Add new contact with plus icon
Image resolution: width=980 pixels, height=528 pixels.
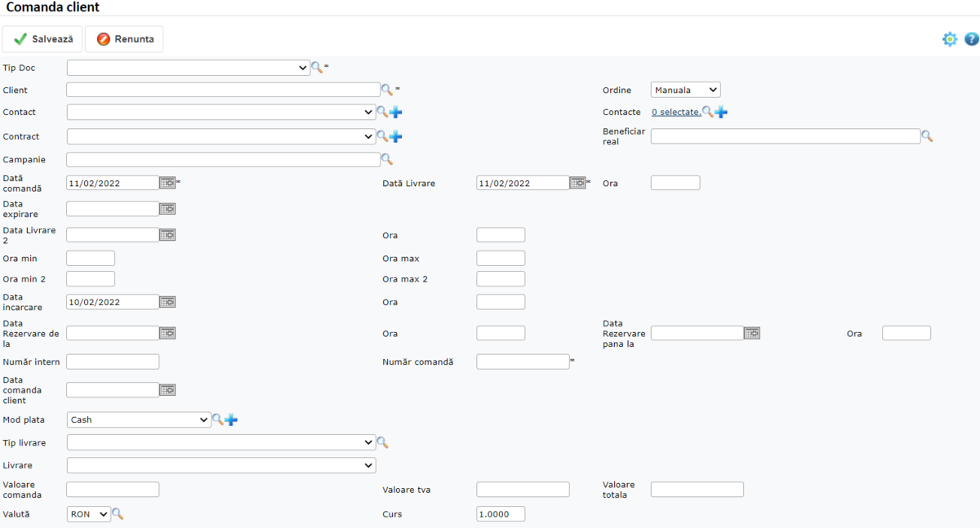pos(396,112)
